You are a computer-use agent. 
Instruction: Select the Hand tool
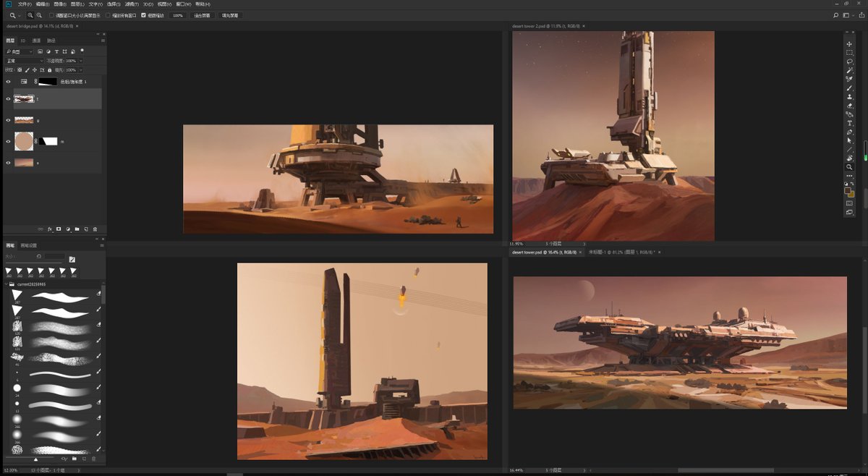[849, 158]
